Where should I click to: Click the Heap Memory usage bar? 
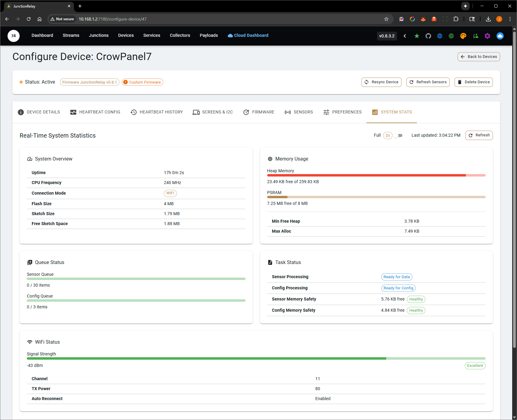[x=376, y=175]
